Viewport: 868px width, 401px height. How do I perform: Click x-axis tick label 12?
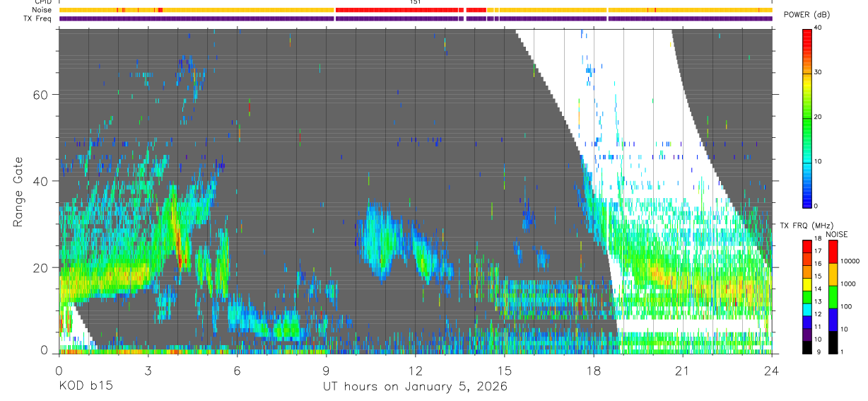pos(415,370)
